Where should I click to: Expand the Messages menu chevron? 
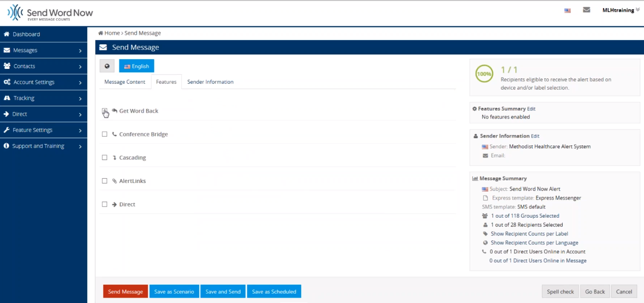click(x=80, y=51)
